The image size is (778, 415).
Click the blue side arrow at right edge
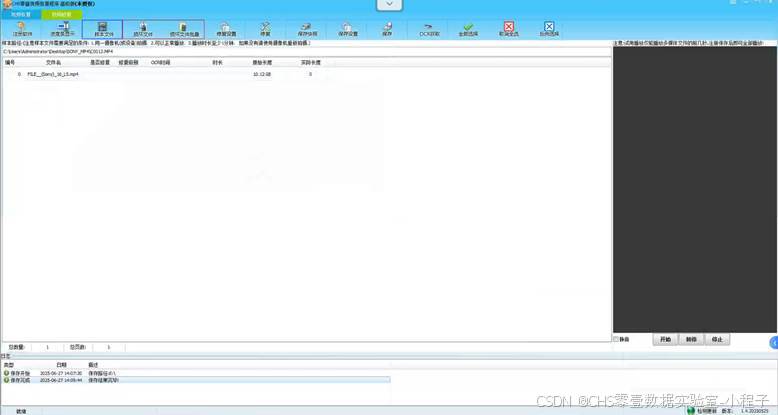774,343
